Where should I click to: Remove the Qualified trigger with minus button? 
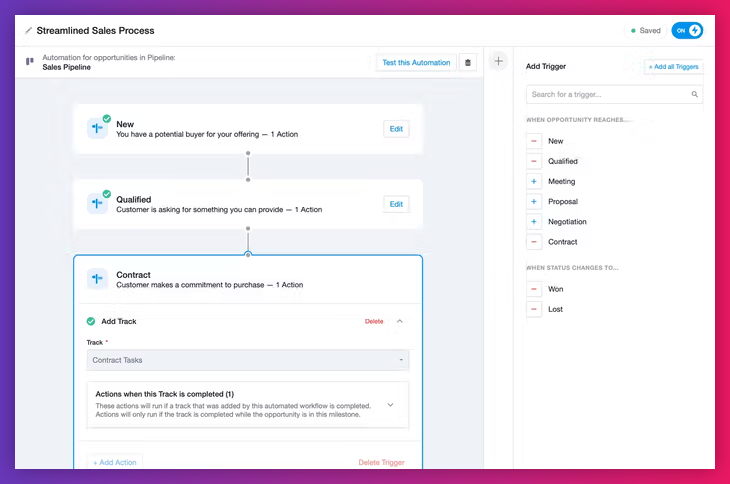click(534, 161)
